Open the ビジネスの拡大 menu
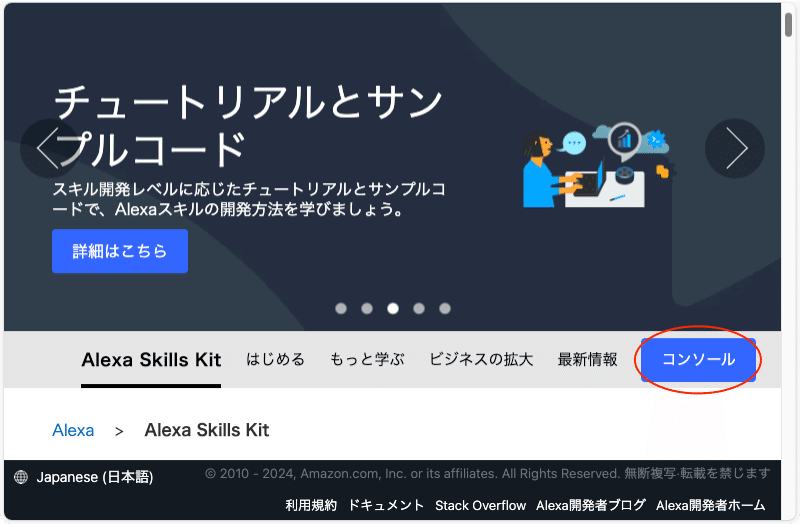This screenshot has height=524, width=800. pyautogui.click(x=481, y=359)
